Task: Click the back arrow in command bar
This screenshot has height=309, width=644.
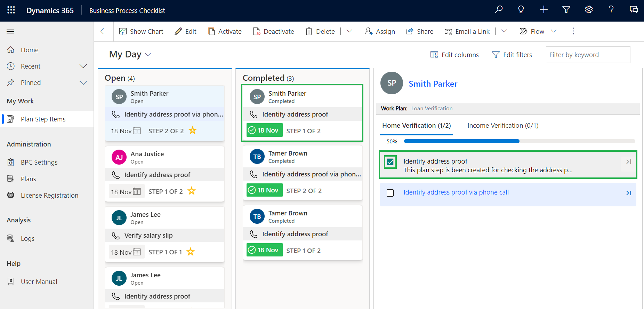Action: [104, 31]
